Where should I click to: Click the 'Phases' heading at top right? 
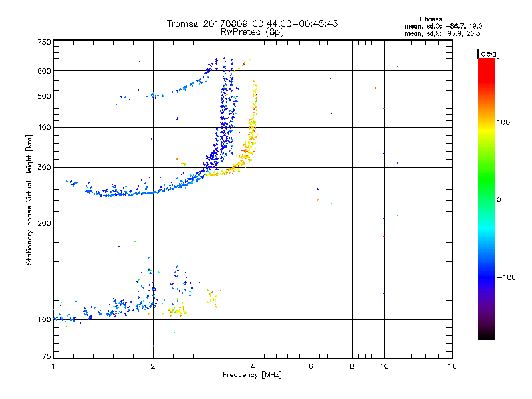pyautogui.click(x=430, y=19)
